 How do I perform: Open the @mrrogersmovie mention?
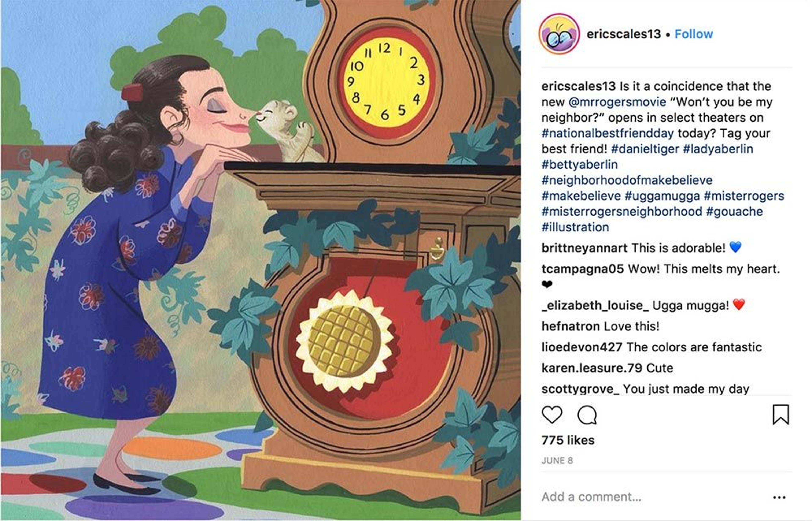(617, 102)
